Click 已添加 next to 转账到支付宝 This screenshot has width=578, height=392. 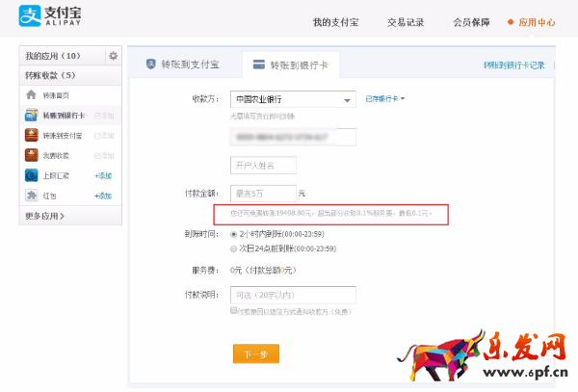click(104, 136)
